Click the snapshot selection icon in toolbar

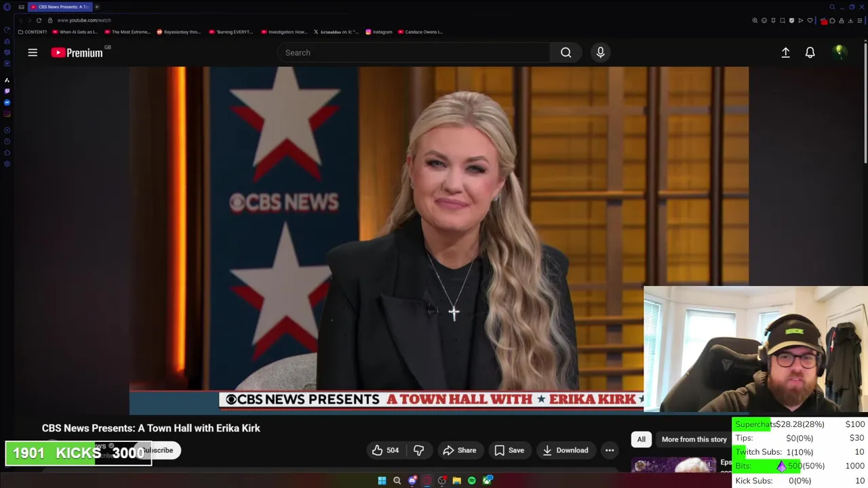tap(783, 20)
